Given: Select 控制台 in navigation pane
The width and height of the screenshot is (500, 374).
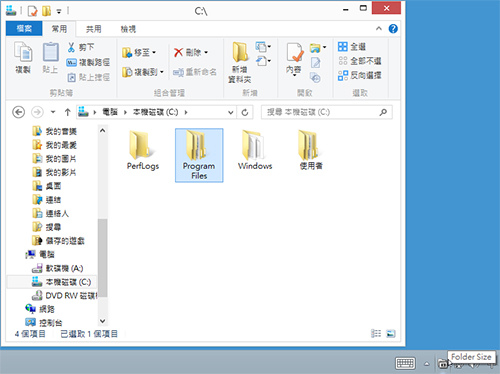Looking at the screenshot, I should [44, 323].
